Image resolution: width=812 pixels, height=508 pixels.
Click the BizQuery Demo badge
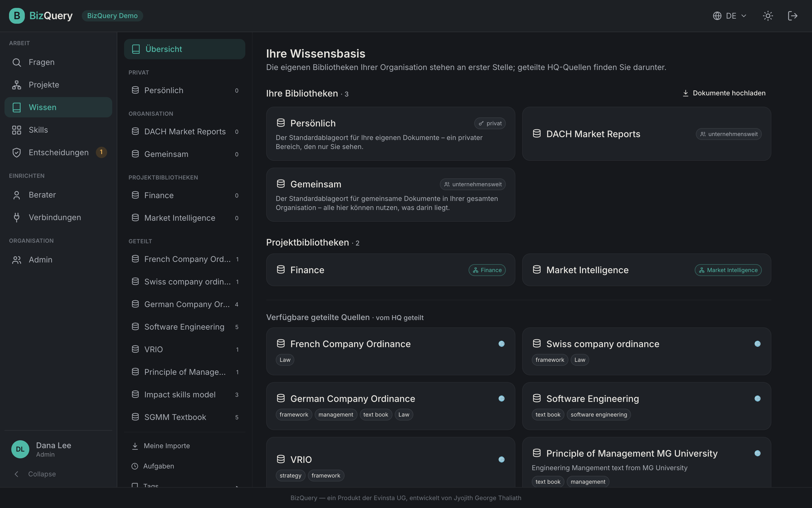[112, 16]
